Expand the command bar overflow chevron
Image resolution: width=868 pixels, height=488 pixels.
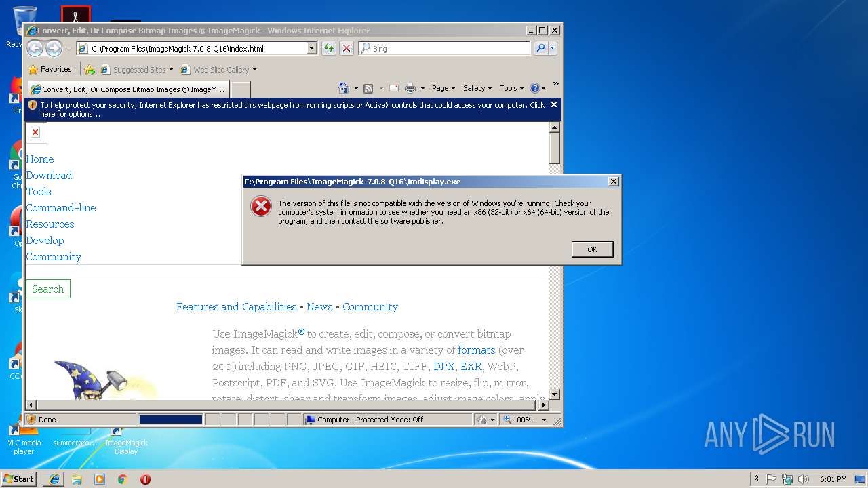coord(555,84)
